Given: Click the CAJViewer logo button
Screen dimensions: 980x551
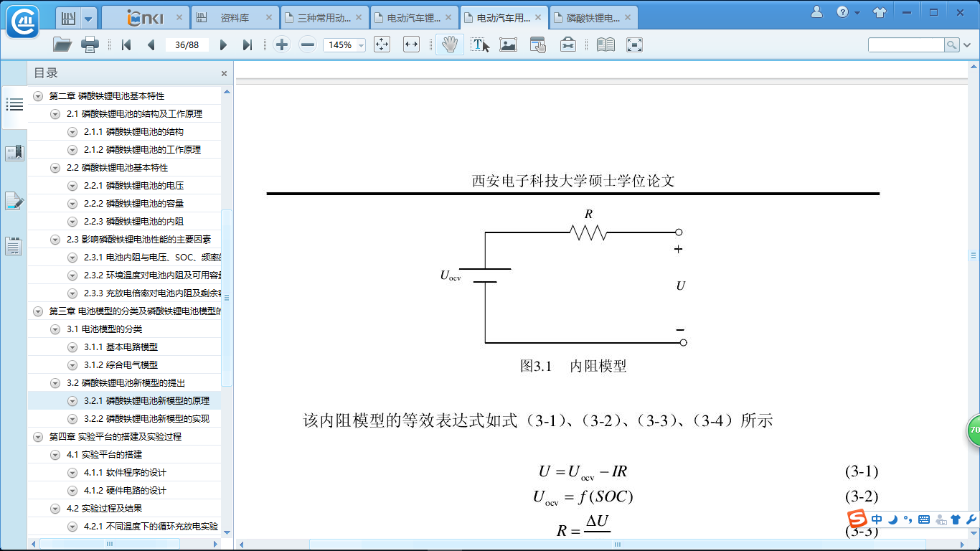Looking at the screenshot, I should click(x=23, y=20).
